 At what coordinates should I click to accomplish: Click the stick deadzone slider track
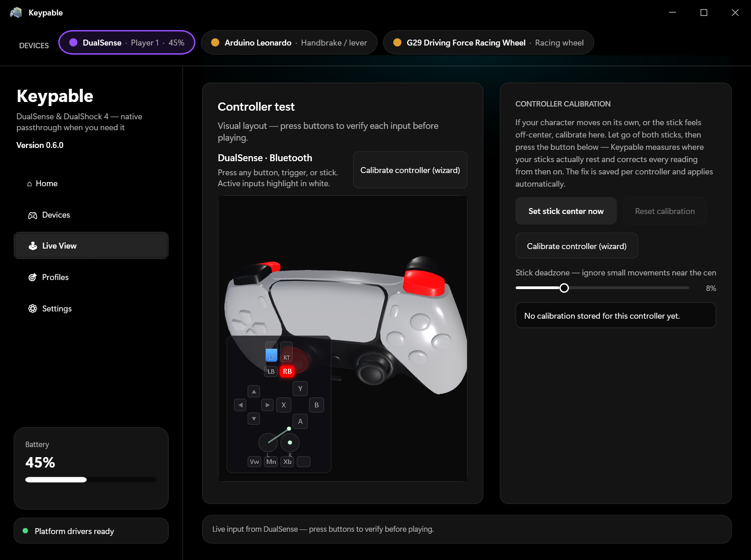coord(602,288)
